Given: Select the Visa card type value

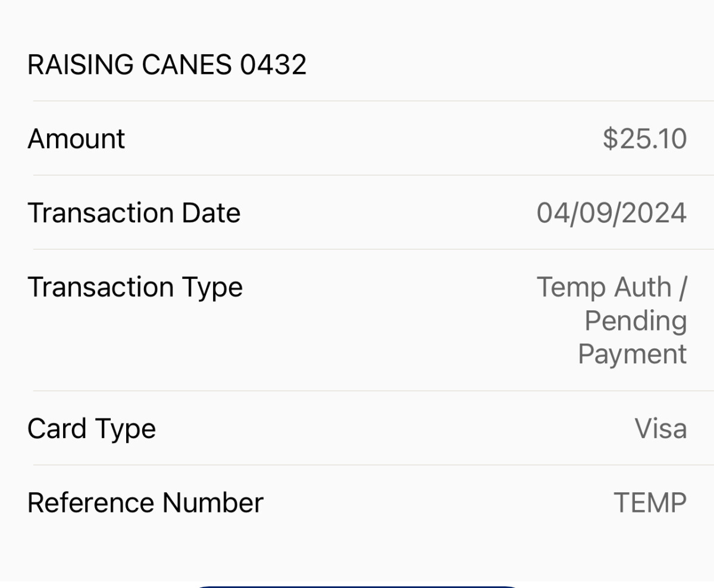Looking at the screenshot, I should (660, 428).
